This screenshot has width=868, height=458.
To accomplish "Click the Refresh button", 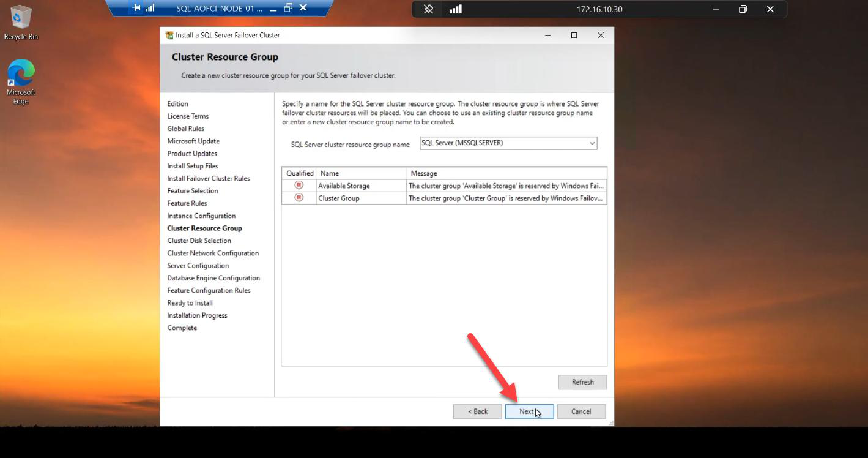I will tap(582, 382).
